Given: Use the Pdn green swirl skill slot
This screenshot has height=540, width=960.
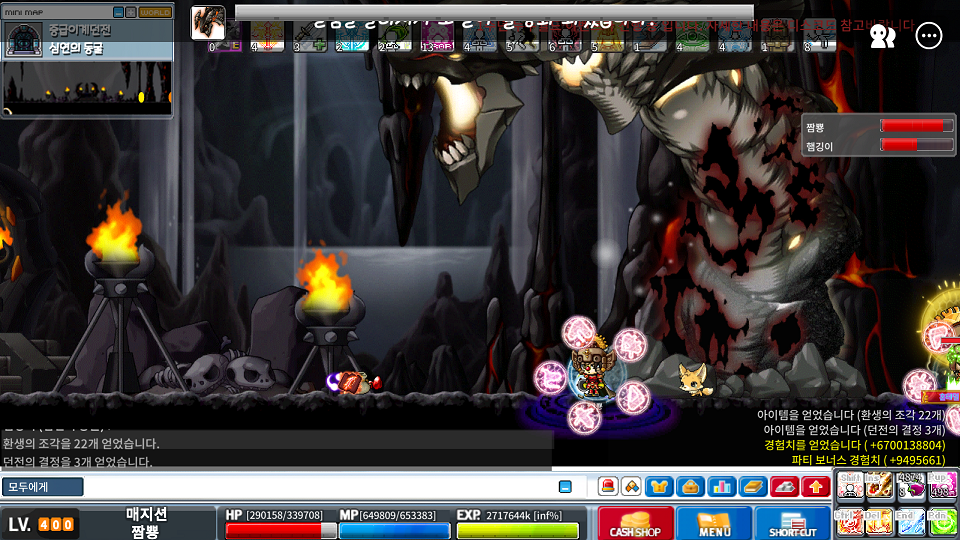Looking at the screenshot, I should (941, 522).
